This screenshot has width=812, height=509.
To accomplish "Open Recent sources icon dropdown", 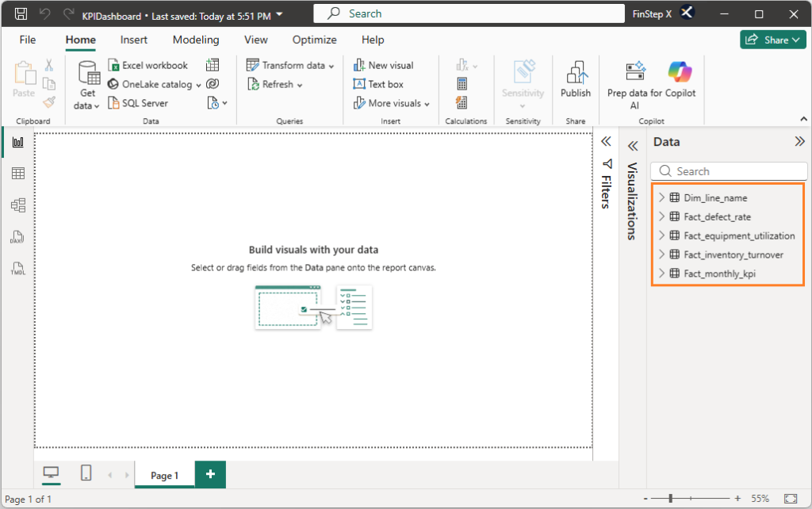I will click(x=217, y=103).
